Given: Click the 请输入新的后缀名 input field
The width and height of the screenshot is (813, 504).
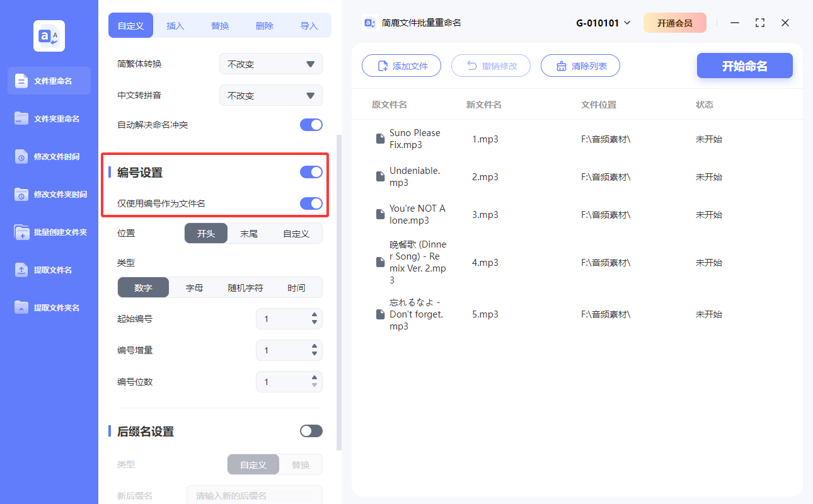Looking at the screenshot, I should 255,495.
